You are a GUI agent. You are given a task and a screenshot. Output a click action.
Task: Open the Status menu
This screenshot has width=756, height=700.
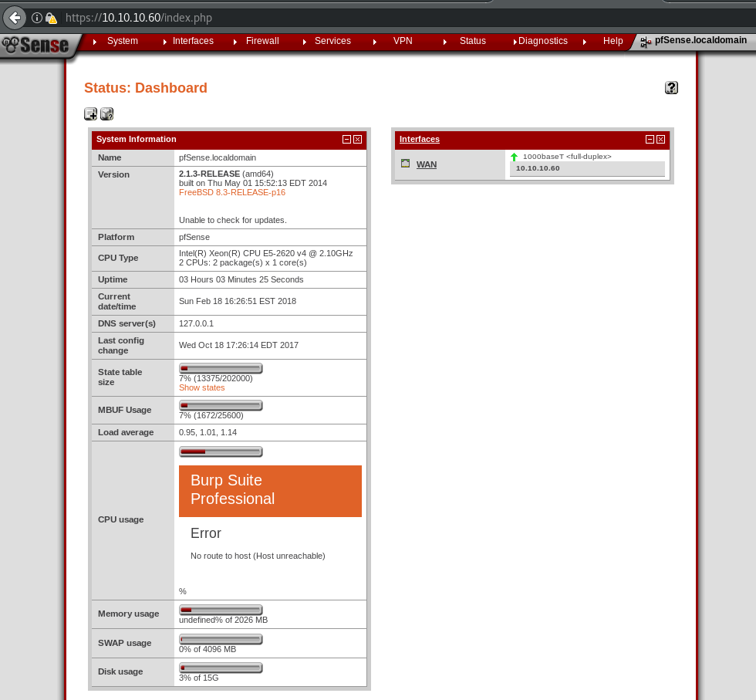tap(472, 41)
